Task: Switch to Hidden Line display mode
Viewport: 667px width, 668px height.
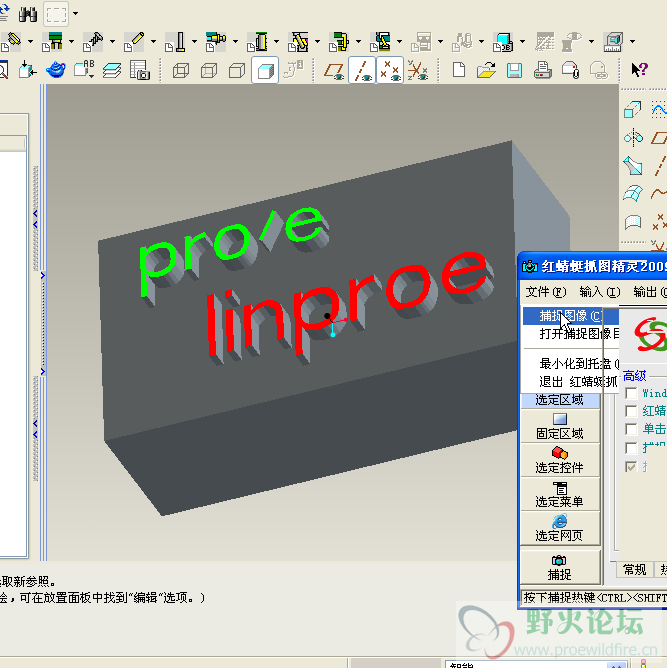Action: click(x=209, y=70)
